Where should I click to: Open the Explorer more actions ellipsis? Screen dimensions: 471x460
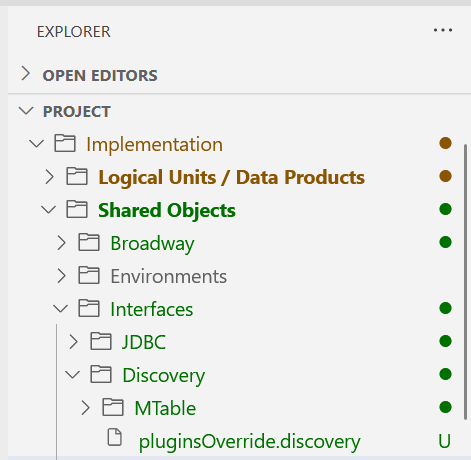click(x=443, y=30)
